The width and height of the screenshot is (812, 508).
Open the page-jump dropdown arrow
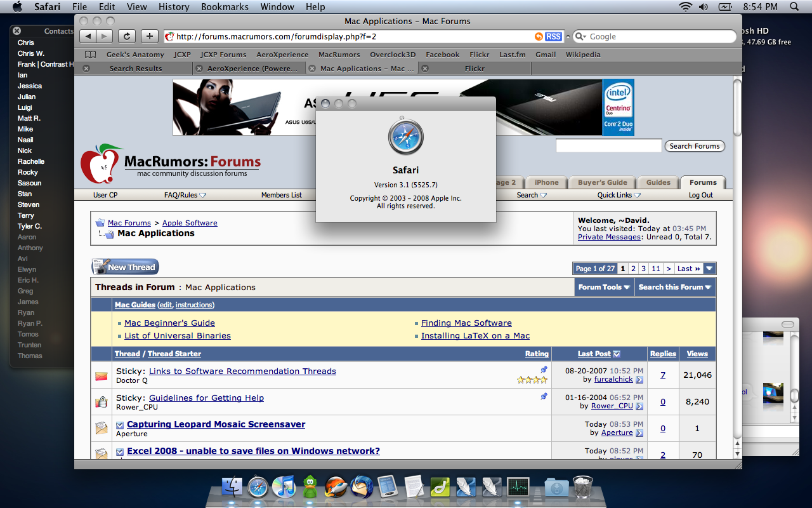710,269
